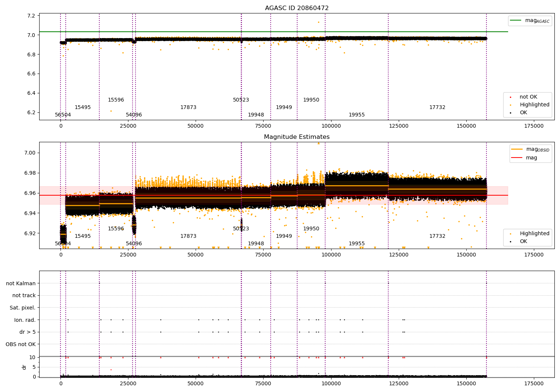Click the 'Sat. pixel.' axis label
560x392 pixels.
point(23,308)
